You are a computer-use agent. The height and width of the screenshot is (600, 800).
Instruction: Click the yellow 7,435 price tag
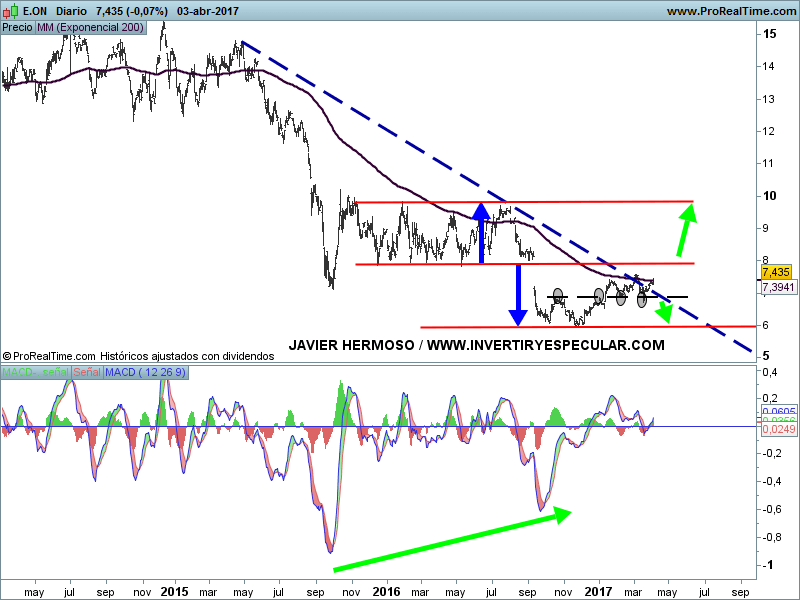point(776,272)
